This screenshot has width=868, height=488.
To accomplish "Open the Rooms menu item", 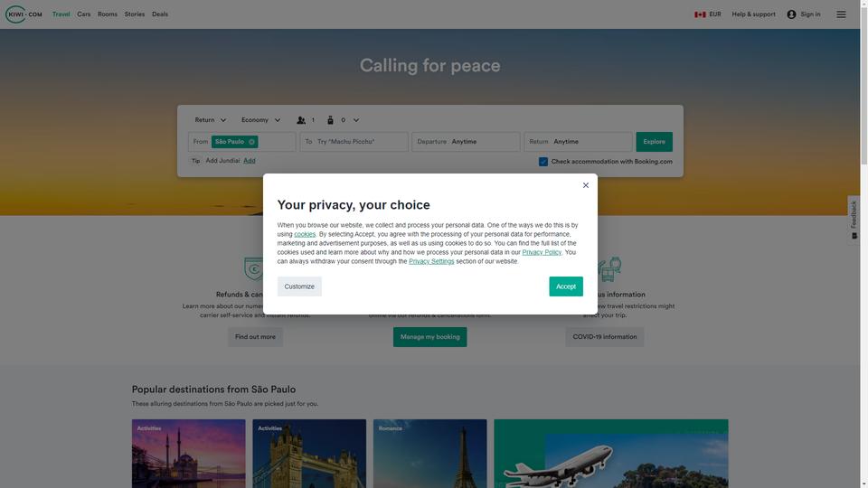I will [x=108, y=14].
